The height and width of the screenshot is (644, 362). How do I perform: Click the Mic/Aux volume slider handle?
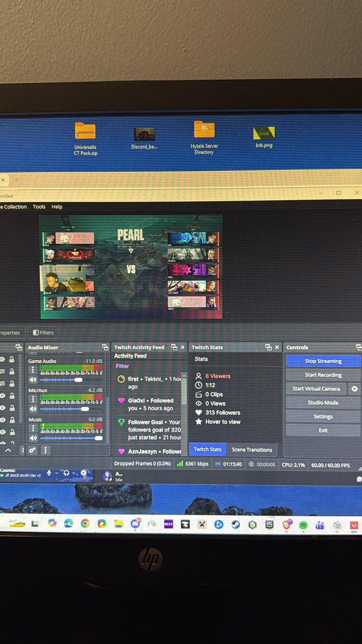(84, 409)
